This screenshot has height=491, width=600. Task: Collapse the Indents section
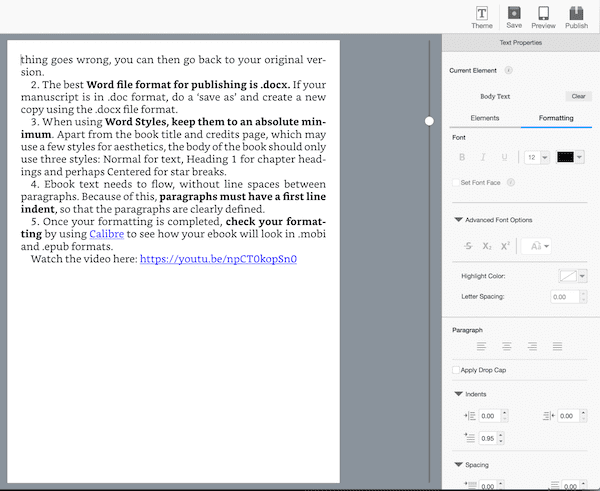(458, 394)
